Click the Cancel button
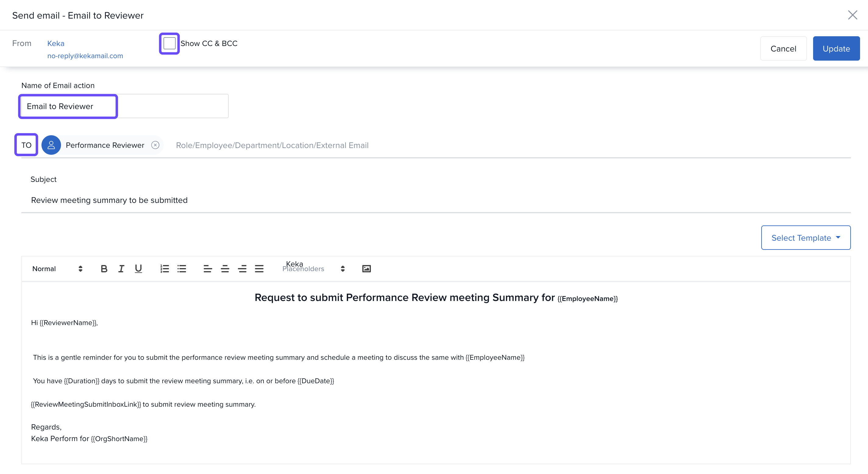The image size is (868, 474). pos(783,49)
